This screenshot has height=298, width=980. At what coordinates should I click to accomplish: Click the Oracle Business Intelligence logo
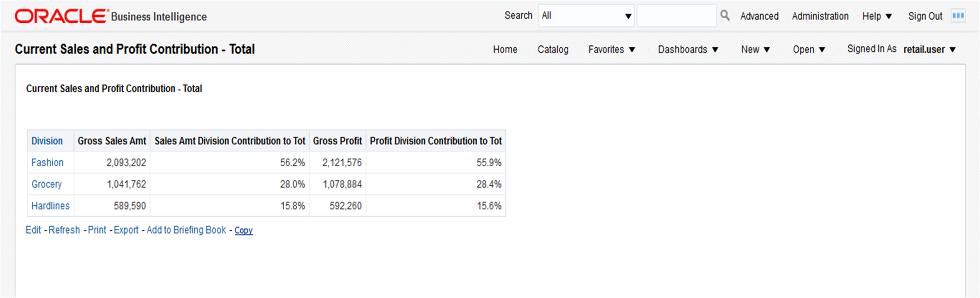click(111, 16)
